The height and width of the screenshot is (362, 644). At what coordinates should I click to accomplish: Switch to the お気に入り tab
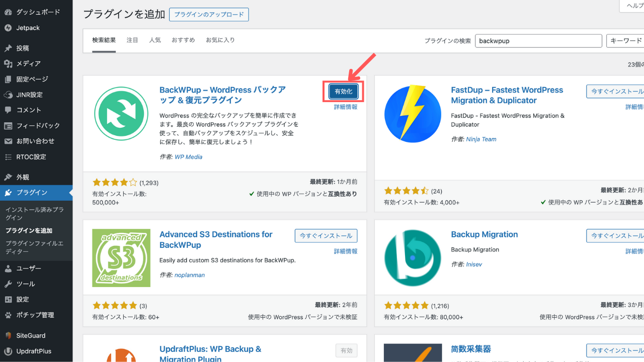point(220,40)
